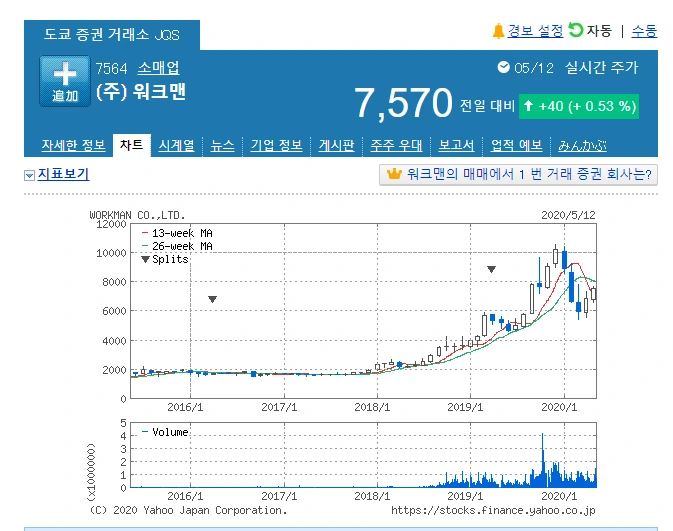
Task: Click the green +40 (+0.53%) change badge
Action: pos(579,106)
